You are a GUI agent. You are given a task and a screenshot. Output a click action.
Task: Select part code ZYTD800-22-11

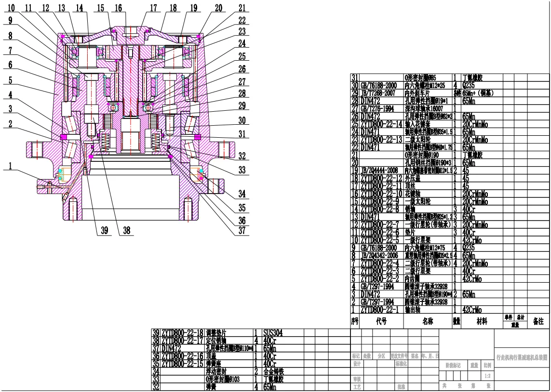click(381, 186)
